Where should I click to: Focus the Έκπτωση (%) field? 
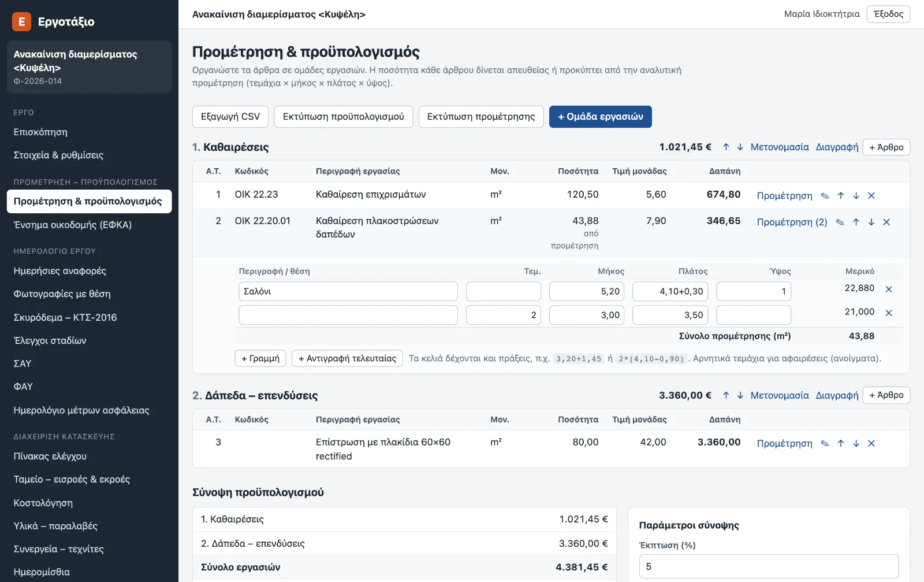(769, 566)
